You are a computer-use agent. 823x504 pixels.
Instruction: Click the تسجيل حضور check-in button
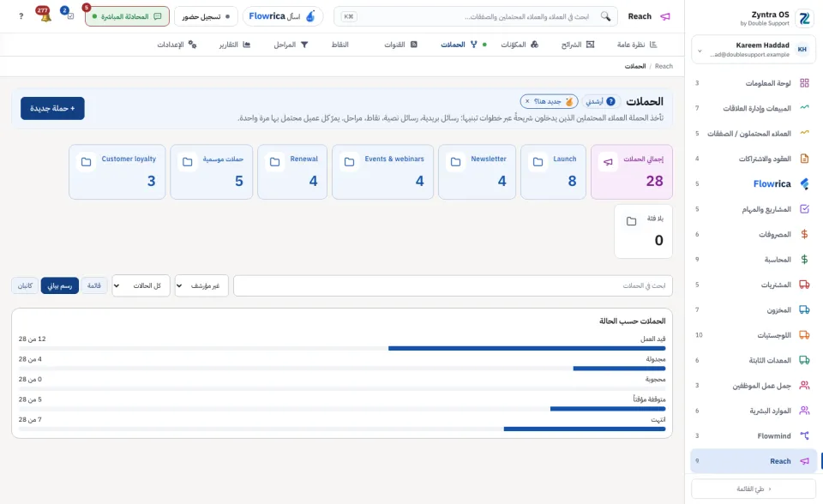(x=206, y=16)
